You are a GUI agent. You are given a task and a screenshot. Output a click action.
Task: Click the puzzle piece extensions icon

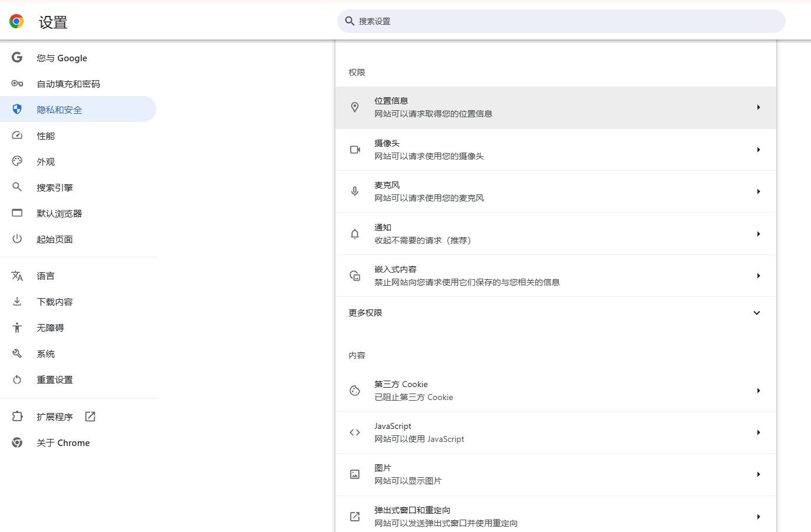[x=17, y=417]
